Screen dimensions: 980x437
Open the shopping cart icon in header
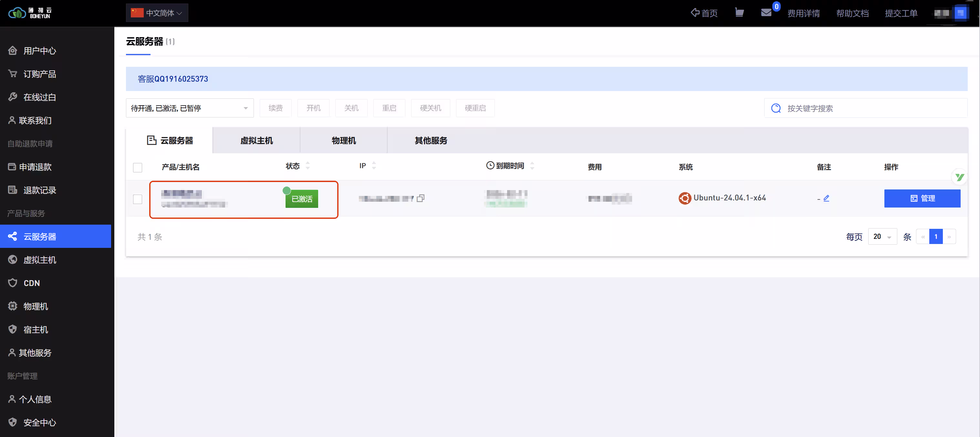739,13
